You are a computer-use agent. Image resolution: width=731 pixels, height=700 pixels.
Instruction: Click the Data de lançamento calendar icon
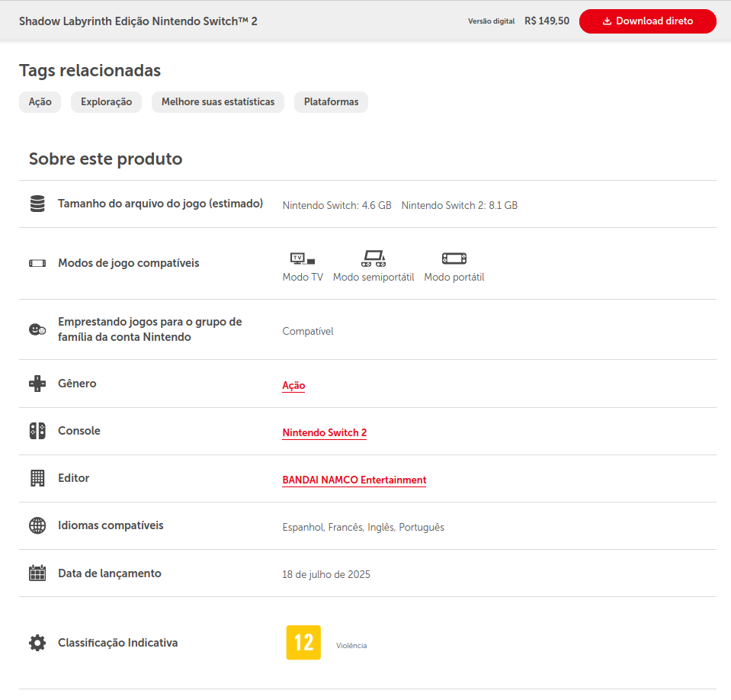coord(37,573)
